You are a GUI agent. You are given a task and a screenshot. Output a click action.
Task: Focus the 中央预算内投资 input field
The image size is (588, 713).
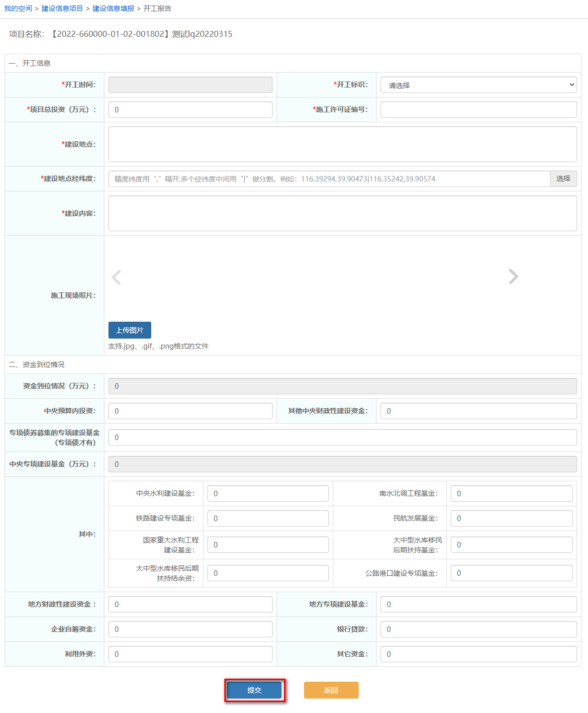tap(190, 411)
